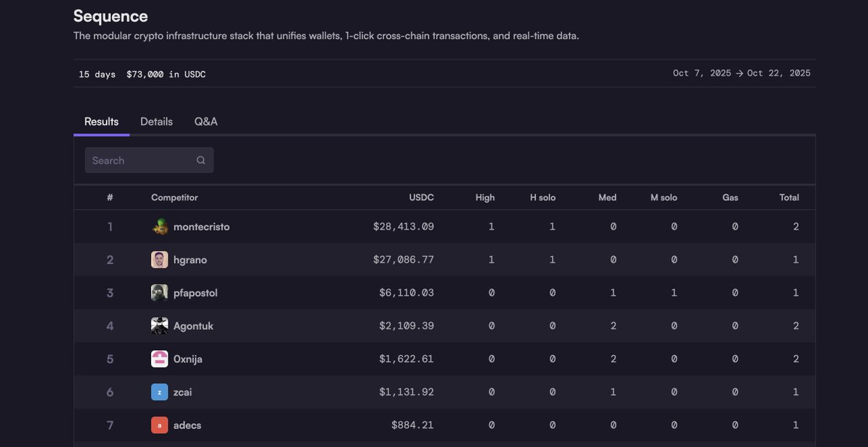The width and height of the screenshot is (868, 447).
Task: Sort by the Total column header
Action: coord(789,197)
